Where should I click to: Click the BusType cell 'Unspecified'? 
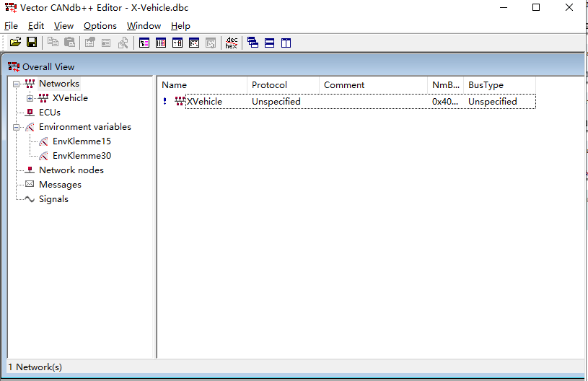[492, 102]
